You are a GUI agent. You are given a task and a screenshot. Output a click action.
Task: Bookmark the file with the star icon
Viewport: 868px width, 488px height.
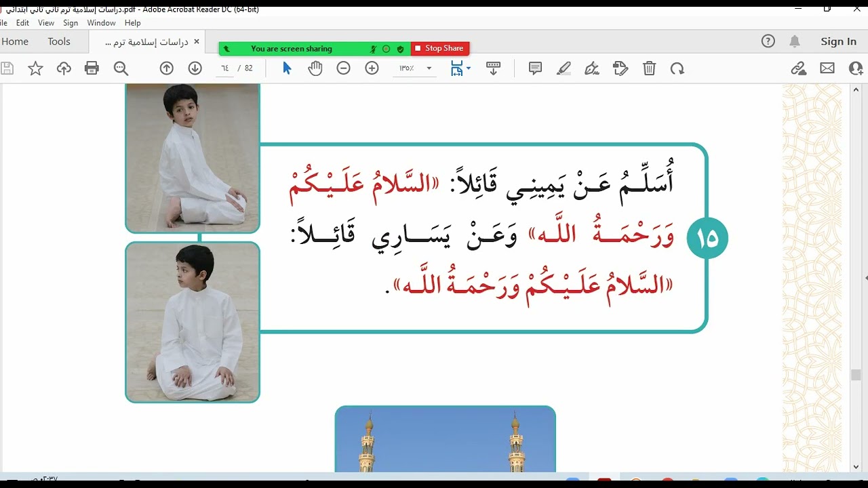(35, 68)
